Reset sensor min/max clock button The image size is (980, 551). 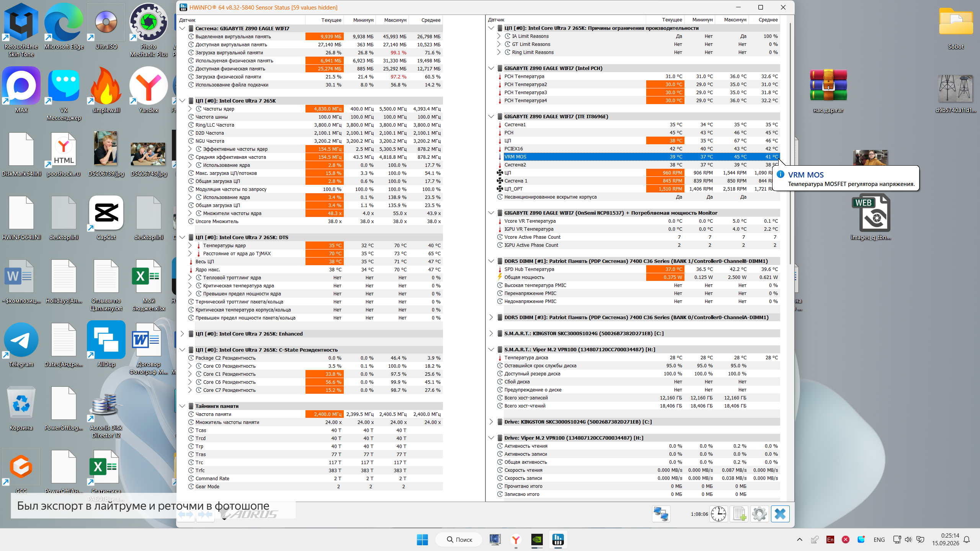click(x=719, y=514)
